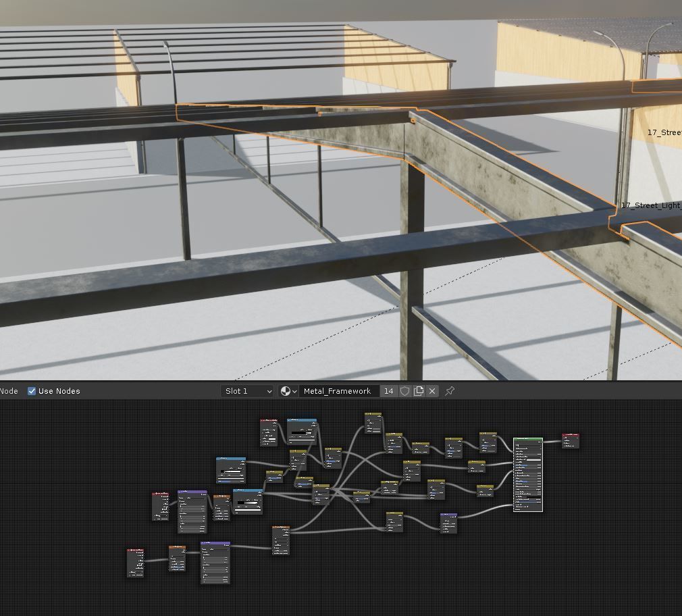The height and width of the screenshot is (616, 682).
Task: Click the new material duplicate icon
Action: click(419, 391)
